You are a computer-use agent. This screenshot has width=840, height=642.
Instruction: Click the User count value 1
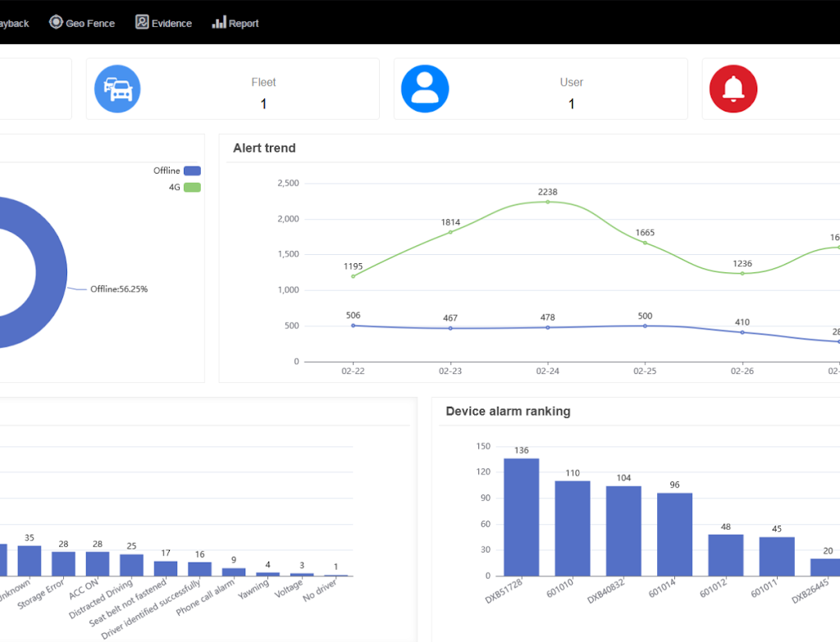571,103
